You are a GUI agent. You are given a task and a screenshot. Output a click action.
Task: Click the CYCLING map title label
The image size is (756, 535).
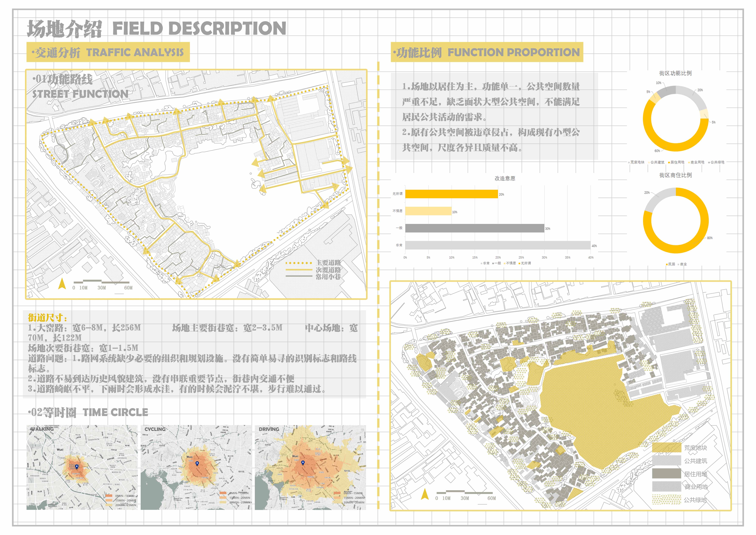tap(155, 429)
